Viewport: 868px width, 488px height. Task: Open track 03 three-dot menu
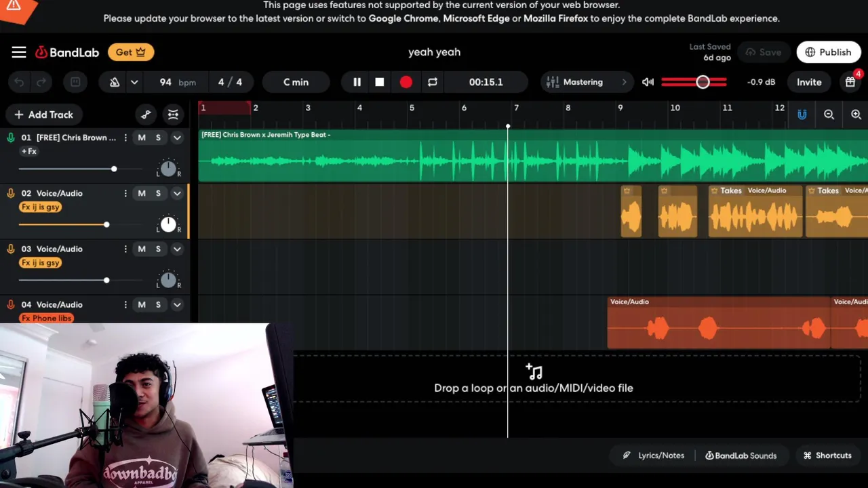point(125,249)
